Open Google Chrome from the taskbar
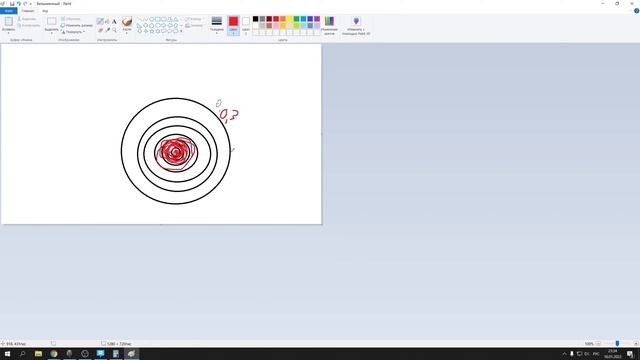 54,354
